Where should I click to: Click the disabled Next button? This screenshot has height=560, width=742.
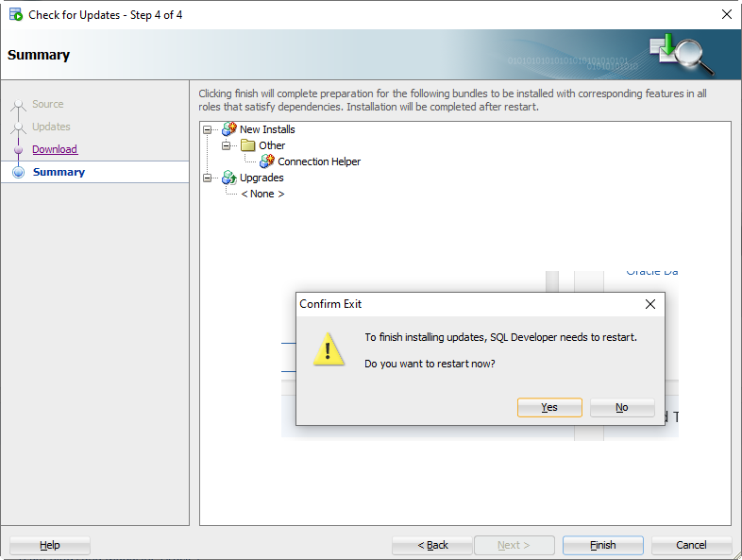[514, 545]
